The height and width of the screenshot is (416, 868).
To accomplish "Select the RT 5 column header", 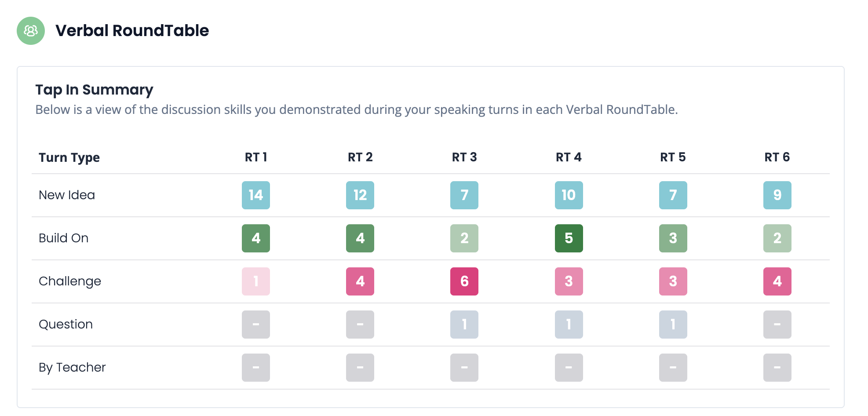I will point(673,157).
